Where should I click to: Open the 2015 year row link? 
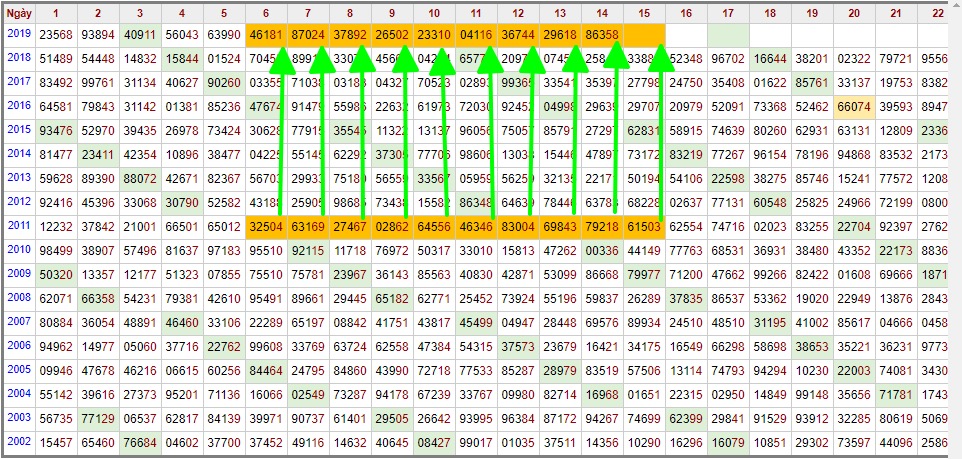point(18,130)
